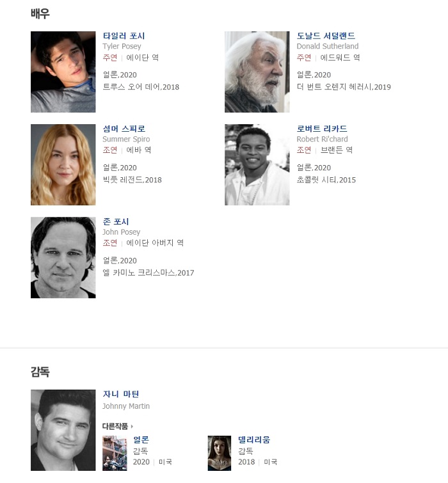The width and height of the screenshot is (448, 483).
Task: Open the 존 포시 name link
Action: [116, 221]
